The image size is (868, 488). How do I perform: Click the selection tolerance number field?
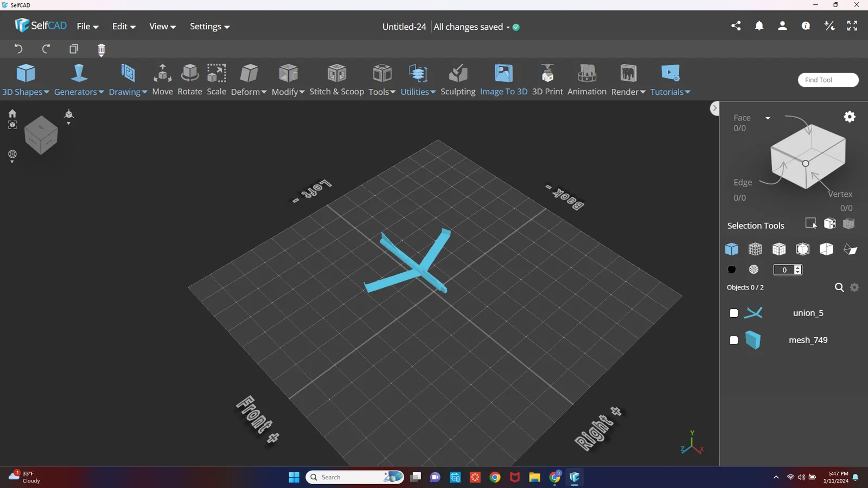point(787,269)
